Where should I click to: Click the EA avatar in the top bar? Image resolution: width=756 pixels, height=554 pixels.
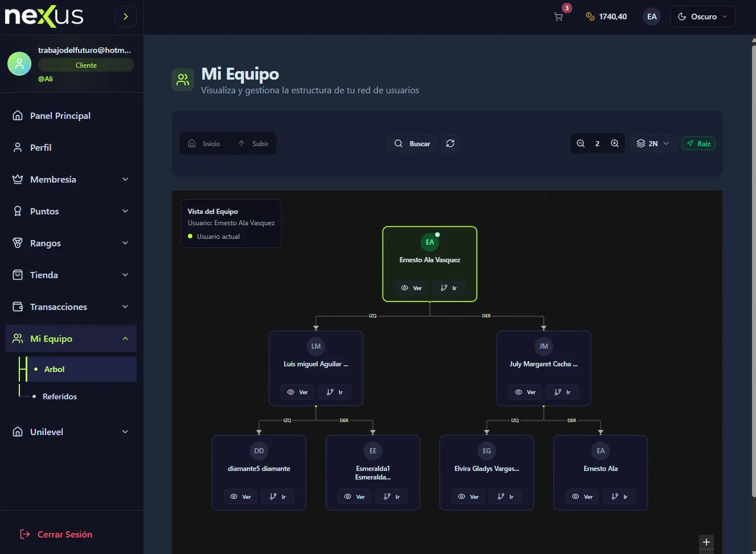tap(651, 16)
